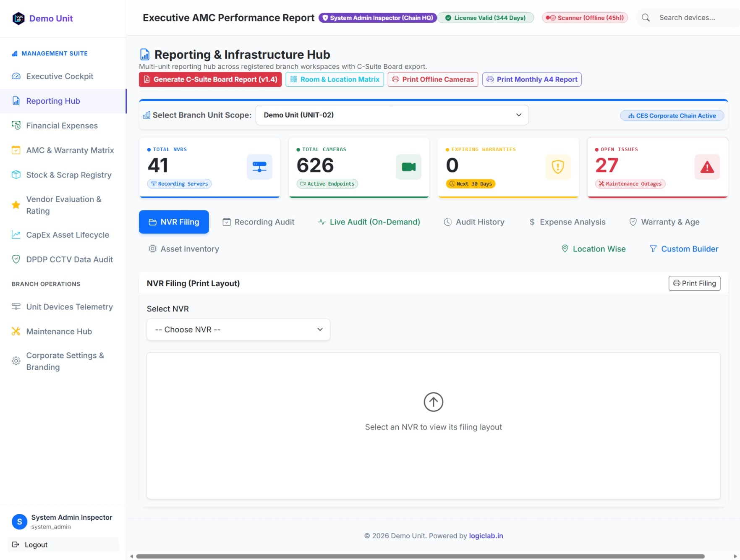This screenshot has height=560, width=740.
Task: Open Reporting Hub in the sidebar
Action: 63,101
